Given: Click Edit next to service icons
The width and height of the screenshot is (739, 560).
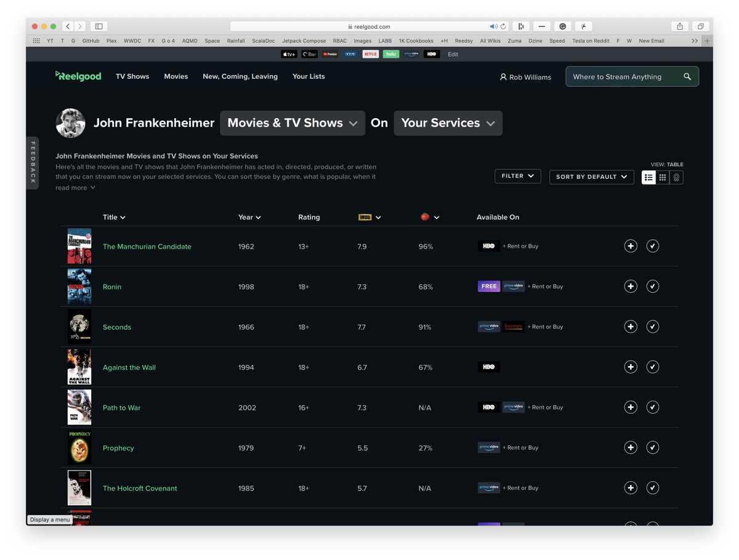Looking at the screenshot, I should [453, 54].
